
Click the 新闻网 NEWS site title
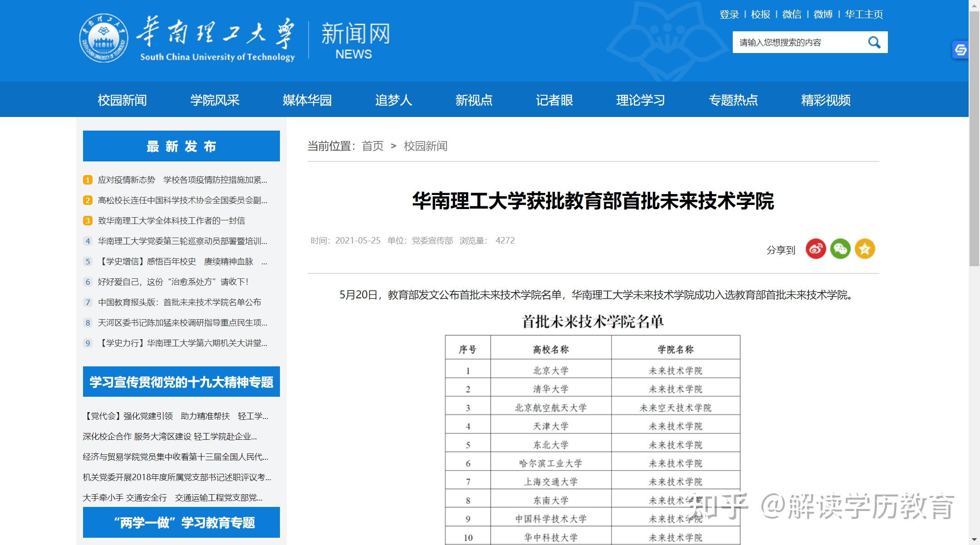(355, 41)
